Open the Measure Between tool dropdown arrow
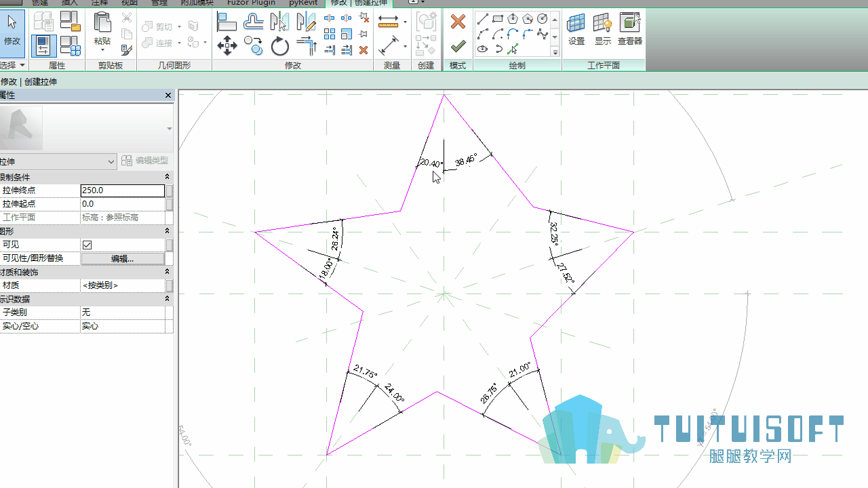Viewport: 868px width, 488px height. point(405,22)
